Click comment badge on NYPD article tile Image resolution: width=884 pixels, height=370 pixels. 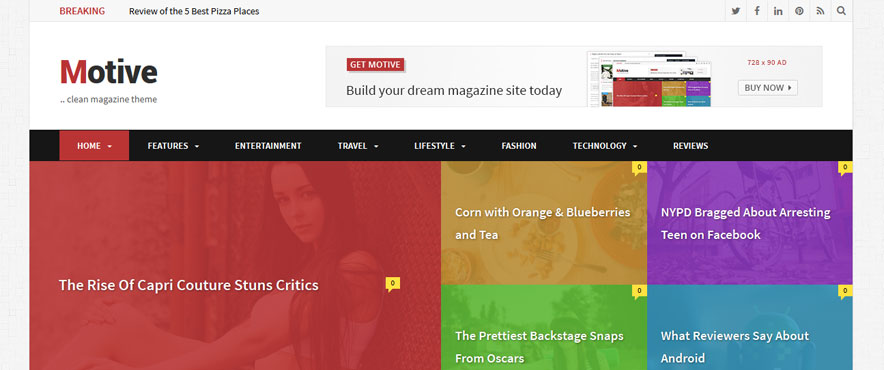(x=845, y=168)
